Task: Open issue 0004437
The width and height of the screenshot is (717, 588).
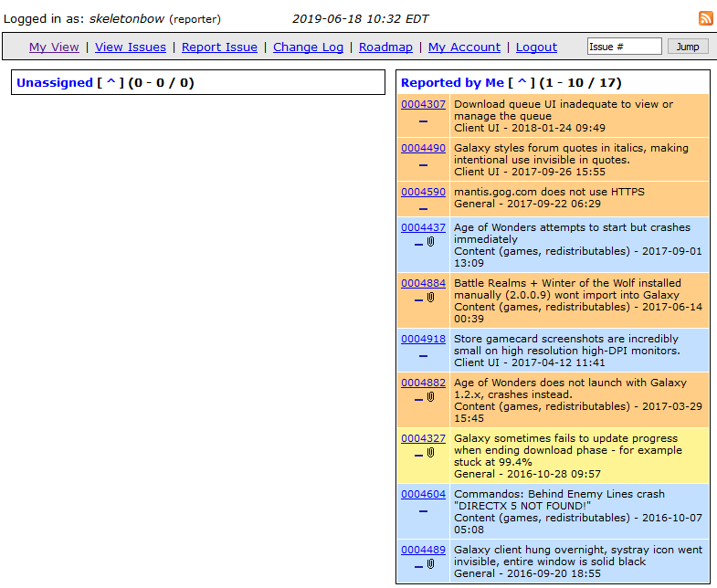Action: pyautogui.click(x=423, y=227)
